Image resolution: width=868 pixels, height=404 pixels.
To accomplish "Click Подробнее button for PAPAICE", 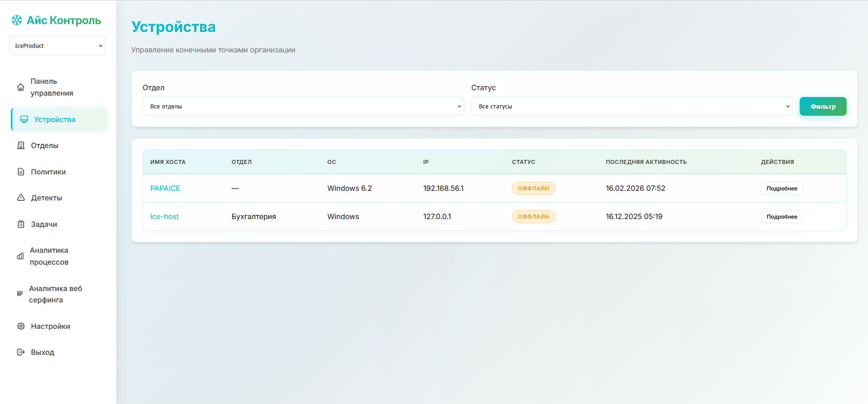I will pyautogui.click(x=781, y=189).
